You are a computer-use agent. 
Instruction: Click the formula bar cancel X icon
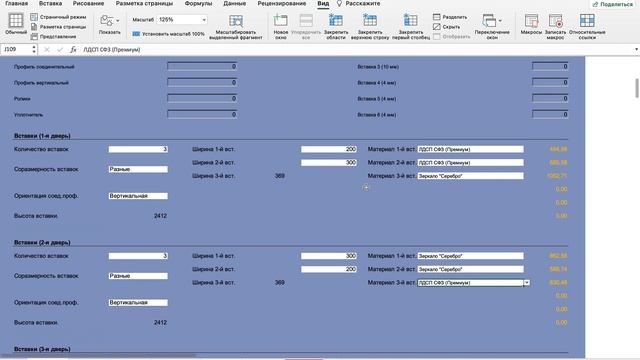(47, 49)
